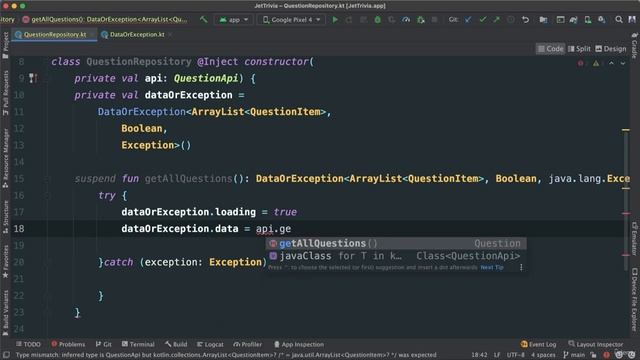Click the LF line separator status entry
The width and height of the screenshot is (640, 360).
click(497, 355)
